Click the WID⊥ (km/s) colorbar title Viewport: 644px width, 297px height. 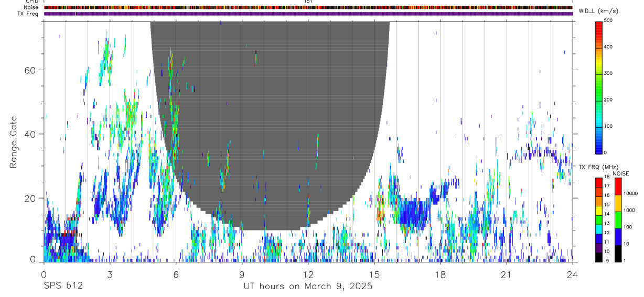597,10
